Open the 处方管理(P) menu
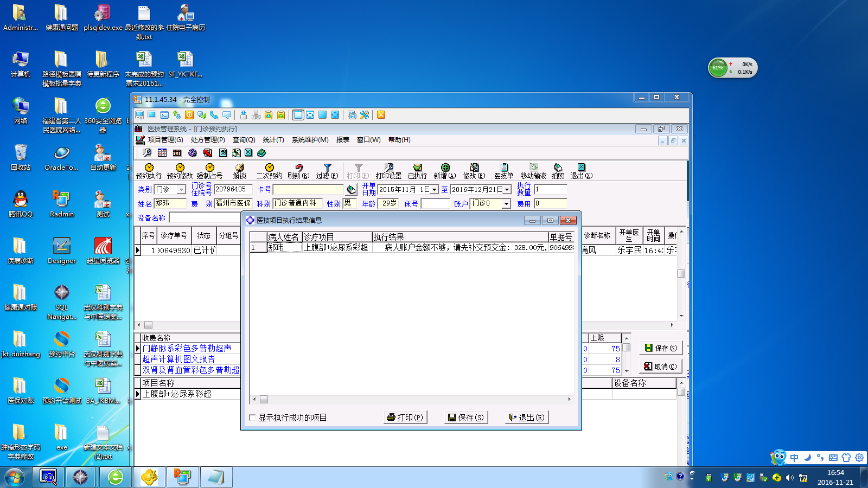868x488 pixels. (208, 140)
